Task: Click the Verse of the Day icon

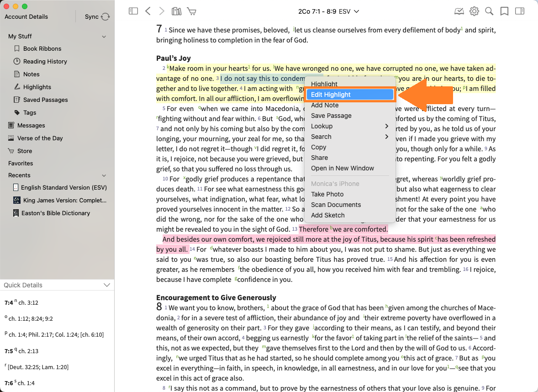Action: tap(11, 138)
